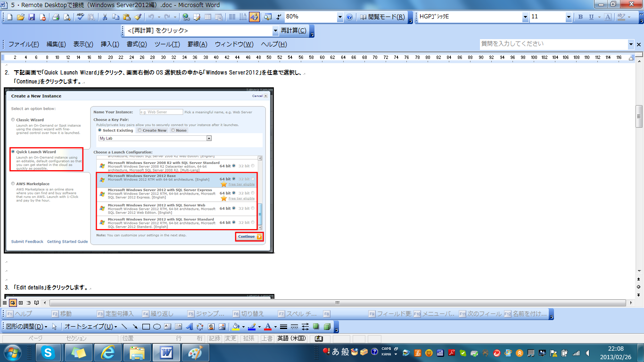
Task: Click 英語 (米国) language in status bar
Action: pyautogui.click(x=292, y=338)
